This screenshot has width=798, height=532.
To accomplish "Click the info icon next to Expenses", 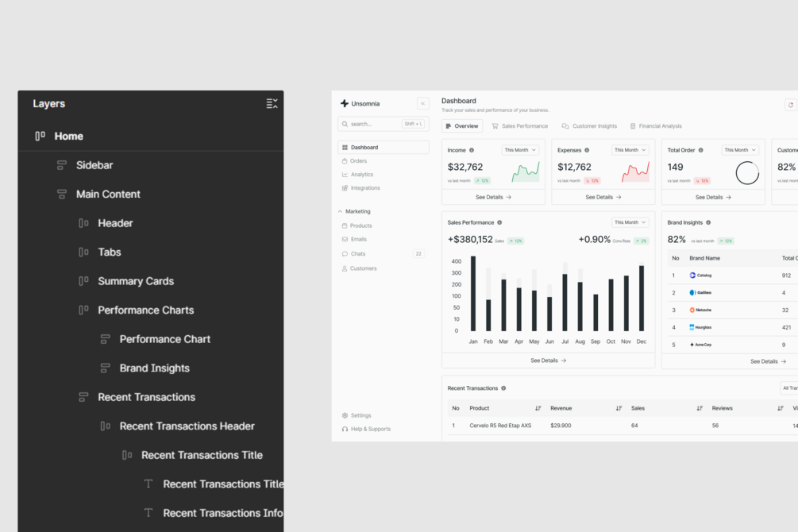I will click(x=587, y=150).
